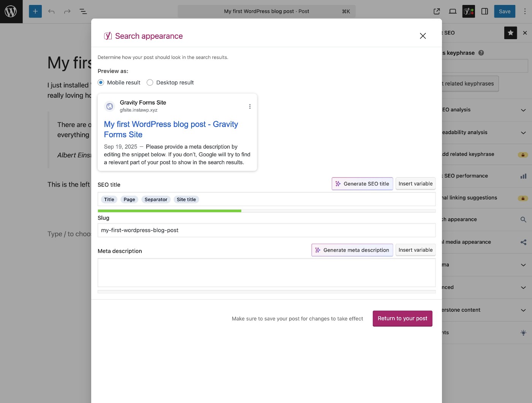
Task: Click the Return to your post button
Action: [402, 318]
